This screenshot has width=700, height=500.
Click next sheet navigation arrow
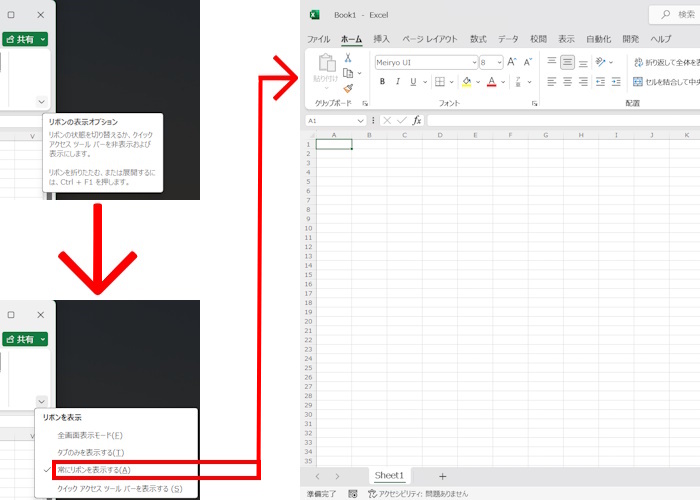click(x=337, y=476)
